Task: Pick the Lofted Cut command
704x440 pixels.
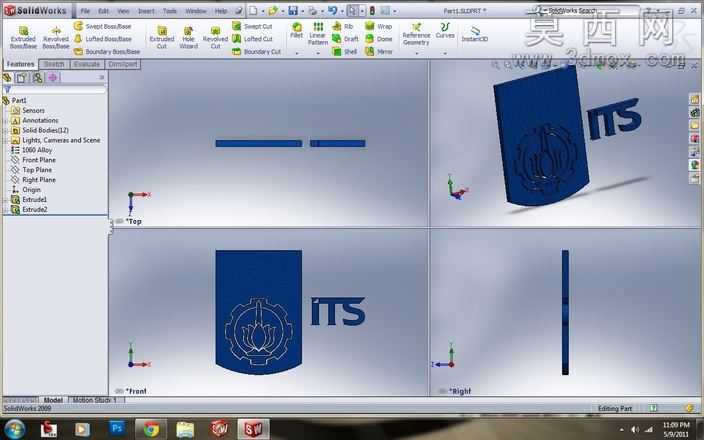Action: pos(253,39)
